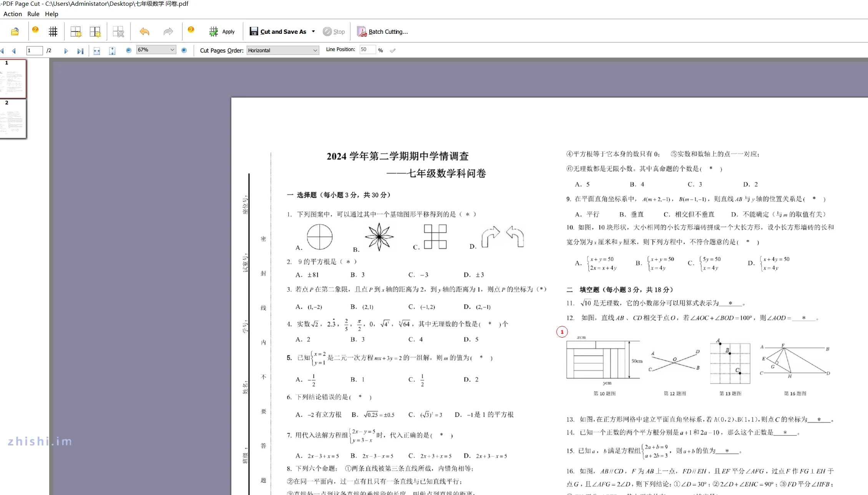Jump to the last page
The image size is (868, 495).
click(x=80, y=51)
